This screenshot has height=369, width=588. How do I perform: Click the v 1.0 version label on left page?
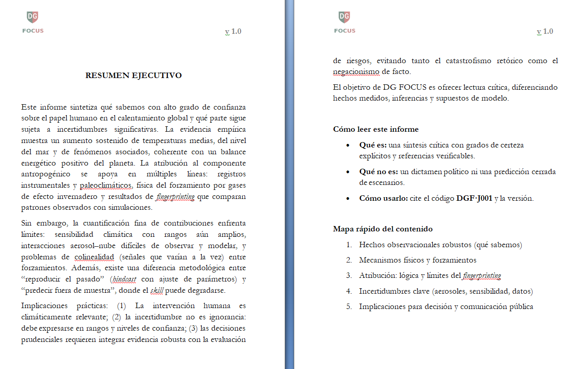pyautogui.click(x=233, y=31)
